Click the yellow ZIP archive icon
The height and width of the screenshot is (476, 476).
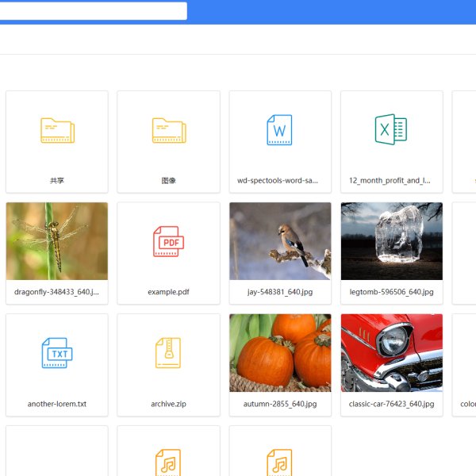(168, 353)
